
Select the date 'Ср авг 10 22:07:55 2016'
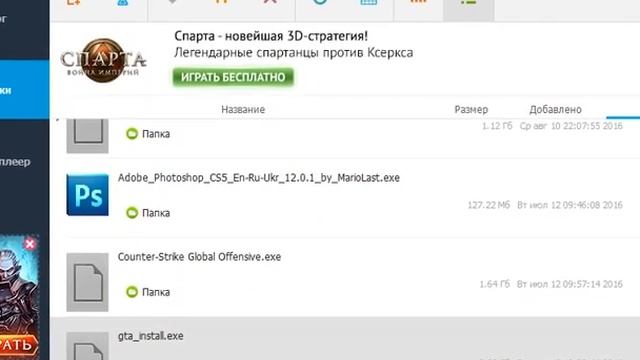coord(571,126)
